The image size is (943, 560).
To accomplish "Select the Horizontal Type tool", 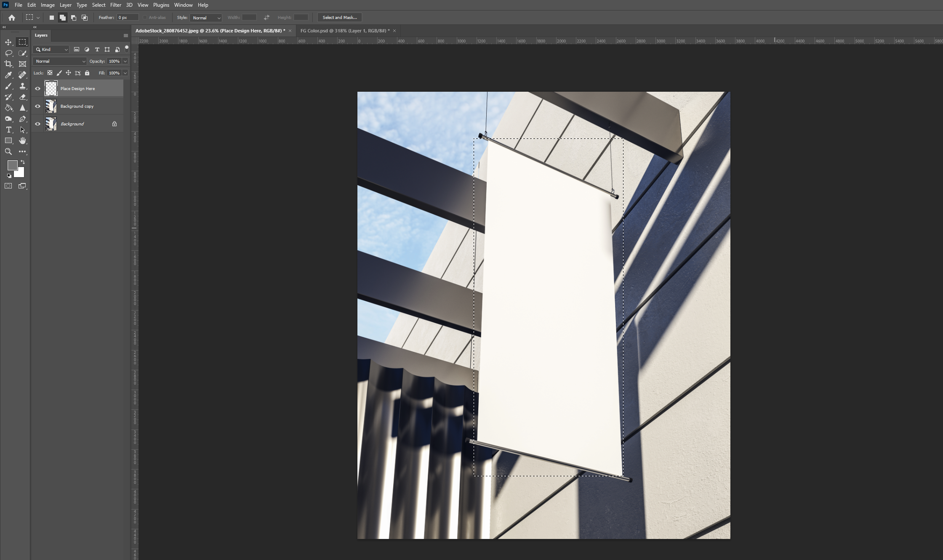I will 8,130.
